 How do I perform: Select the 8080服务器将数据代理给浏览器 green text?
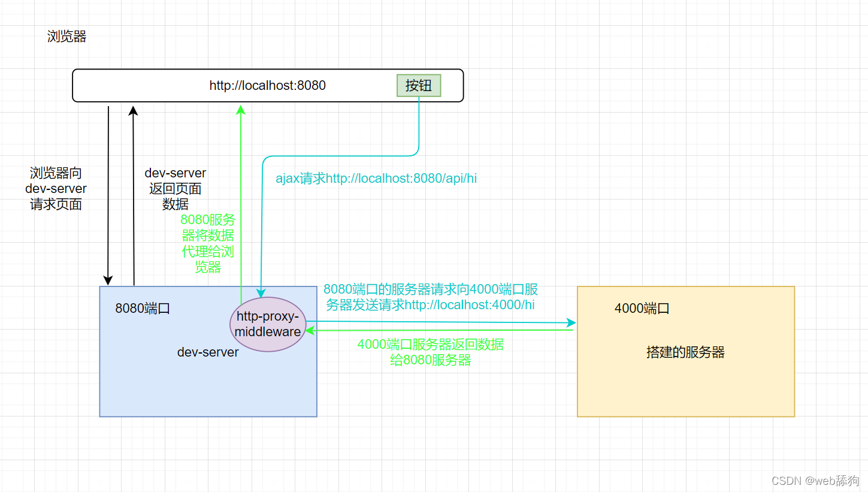pyautogui.click(x=208, y=243)
